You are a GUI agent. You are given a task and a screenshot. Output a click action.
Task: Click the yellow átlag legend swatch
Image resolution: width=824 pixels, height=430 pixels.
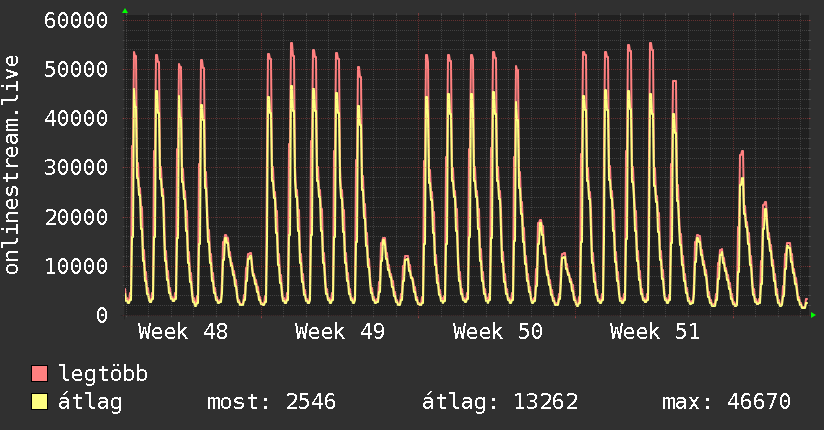coord(39,402)
